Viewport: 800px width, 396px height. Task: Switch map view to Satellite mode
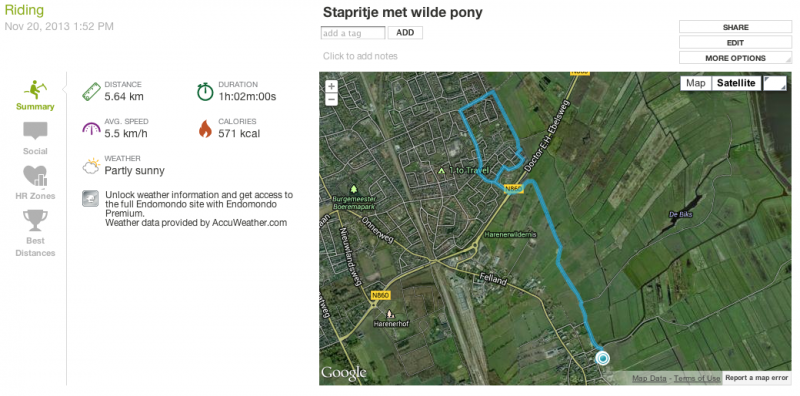point(736,83)
